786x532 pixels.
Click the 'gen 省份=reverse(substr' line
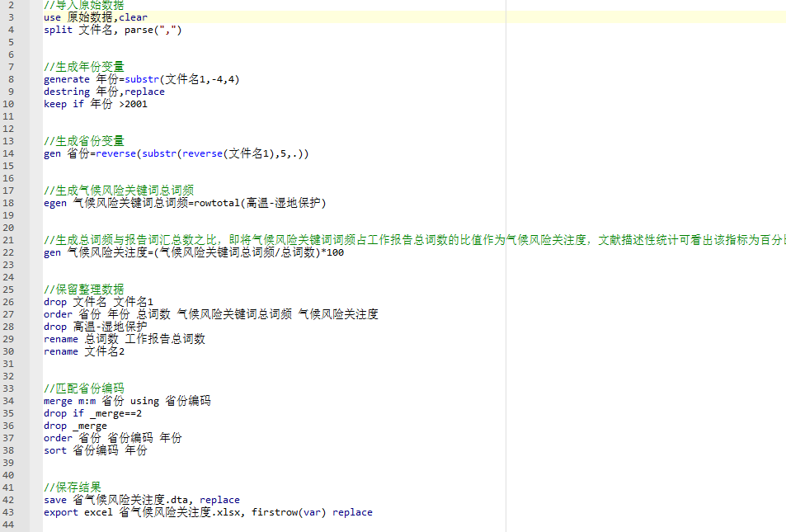176,153
